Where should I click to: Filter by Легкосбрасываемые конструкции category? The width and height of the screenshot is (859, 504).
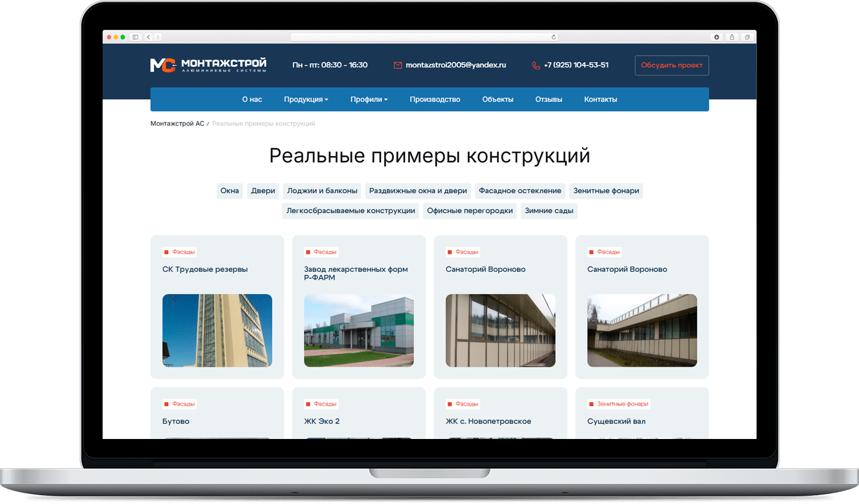pyautogui.click(x=351, y=211)
